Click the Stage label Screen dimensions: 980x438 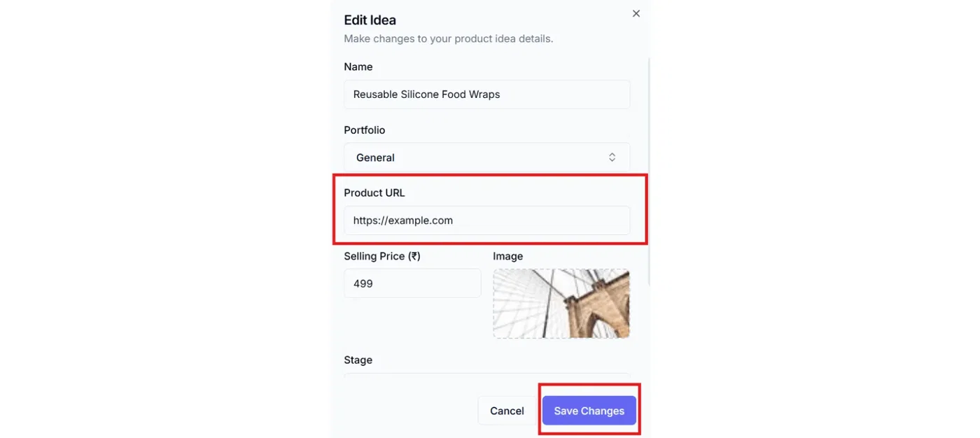pos(358,360)
